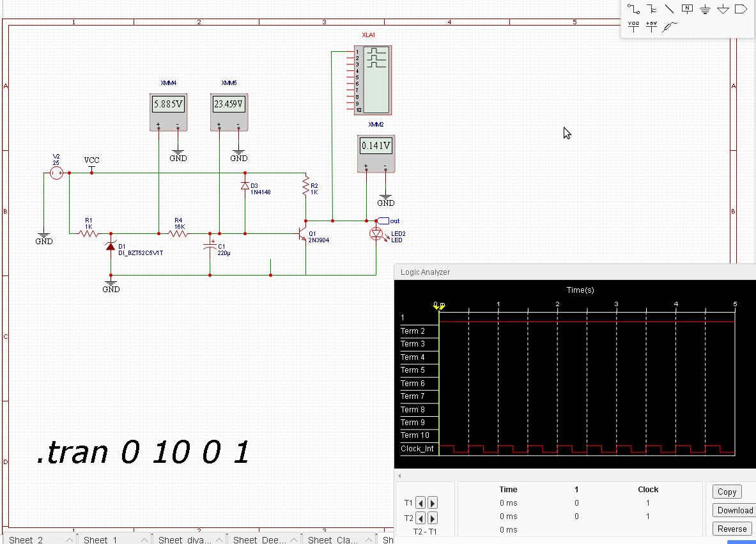
Task: Select the D3 1N4148 diode
Action: click(245, 185)
